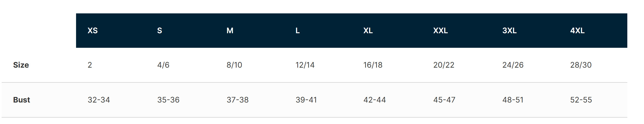
Task: Select the 4/6 size cell
Action: (163, 65)
